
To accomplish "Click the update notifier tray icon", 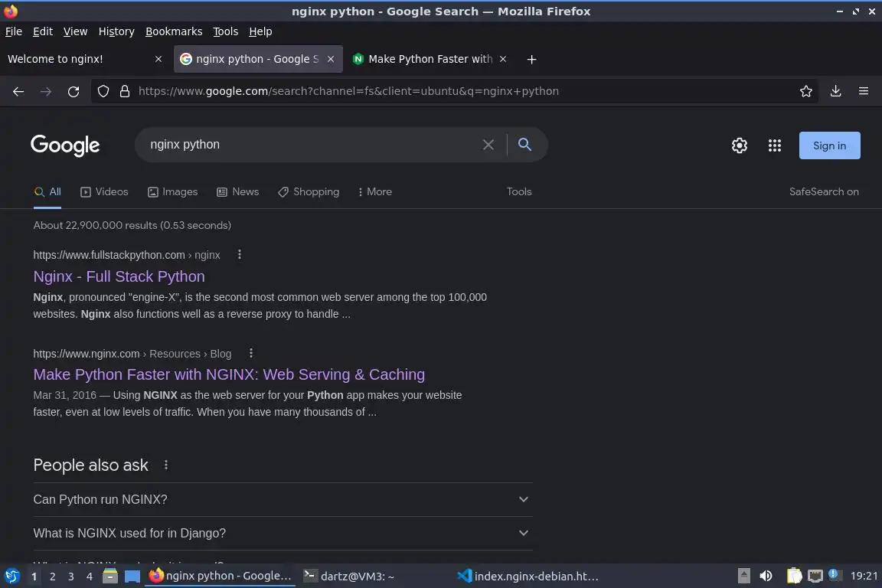I will coord(835,575).
